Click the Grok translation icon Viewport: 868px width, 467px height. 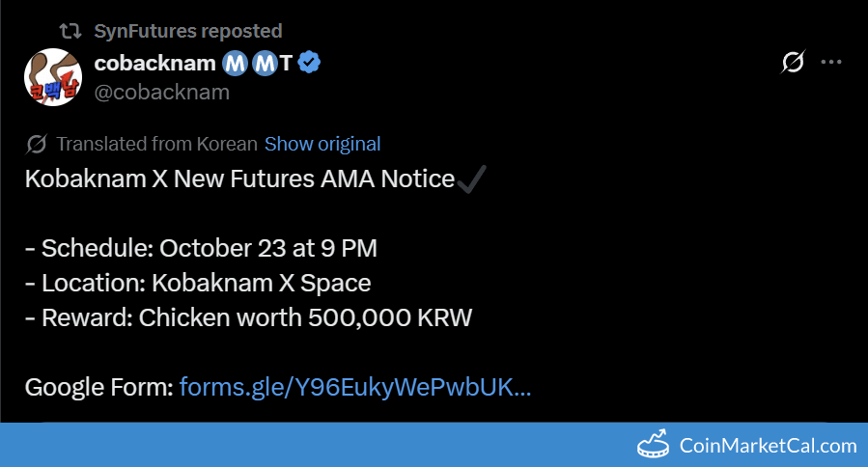37,144
